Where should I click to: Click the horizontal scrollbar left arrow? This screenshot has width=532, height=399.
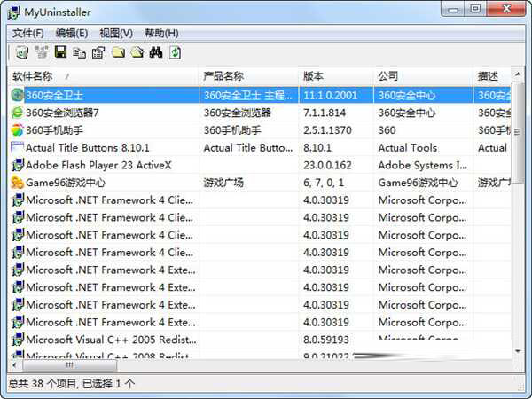(16, 364)
